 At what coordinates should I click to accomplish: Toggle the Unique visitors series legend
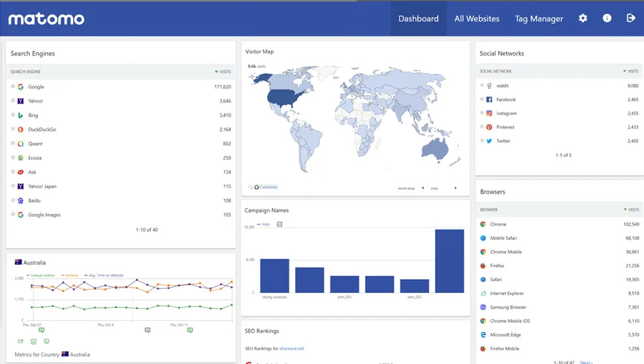pyautogui.click(x=40, y=275)
